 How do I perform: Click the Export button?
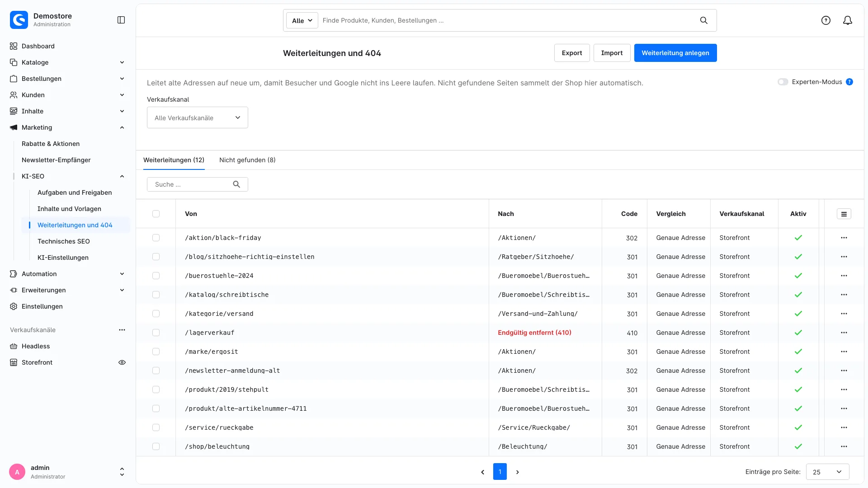(572, 53)
